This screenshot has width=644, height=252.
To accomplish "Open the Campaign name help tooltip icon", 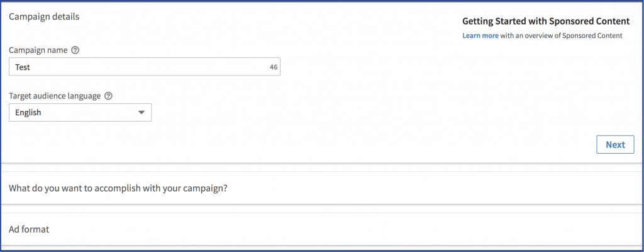I will [75, 50].
